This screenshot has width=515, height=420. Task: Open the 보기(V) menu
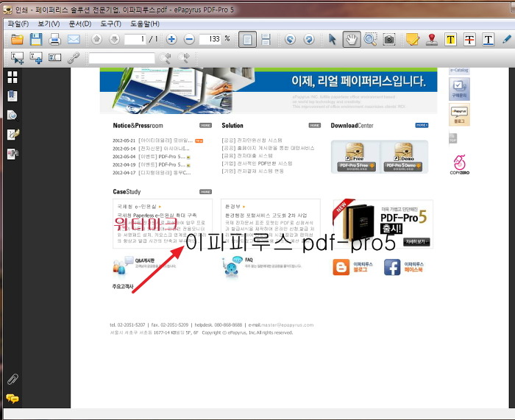tap(49, 24)
